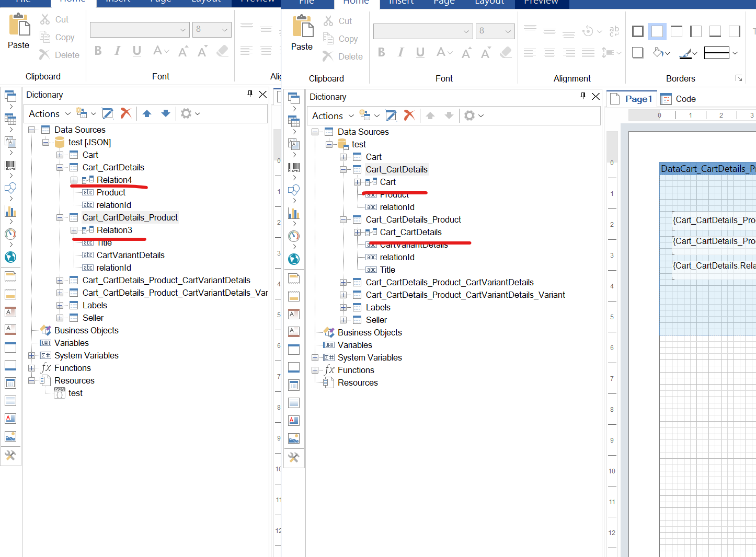Click the blue move up arrow in left Dictionary
The width and height of the screenshot is (756, 557).
pos(147,113)
